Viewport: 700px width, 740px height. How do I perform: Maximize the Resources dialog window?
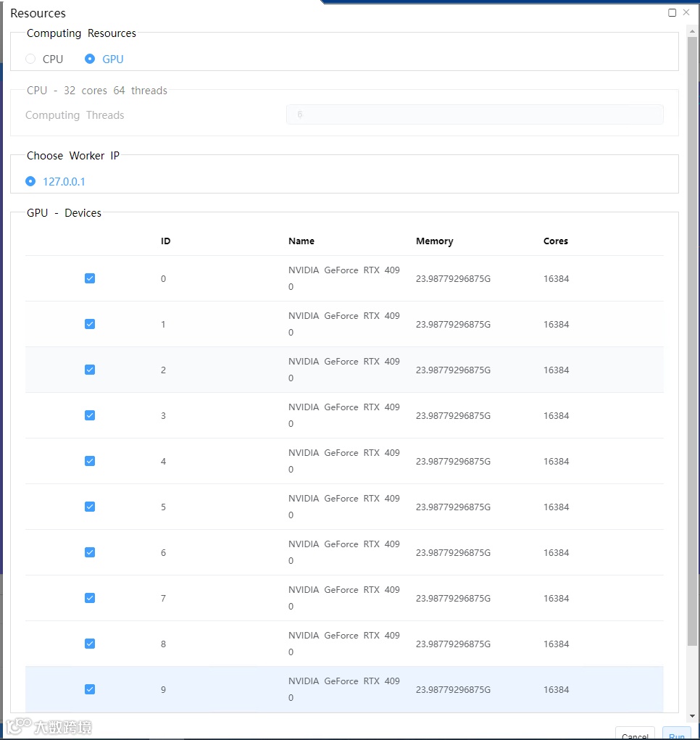tap(672, 13)
